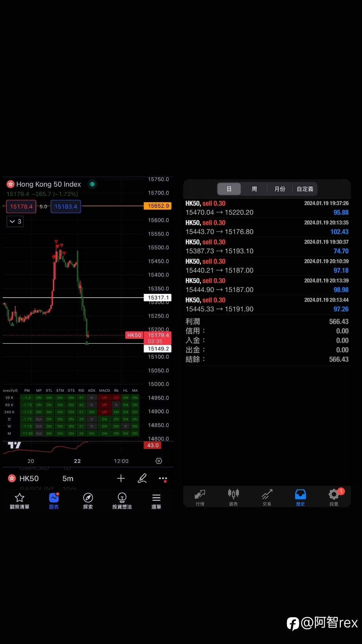Tap the profit value 74.70
The image size is (362, 644).
pos(341,251)
